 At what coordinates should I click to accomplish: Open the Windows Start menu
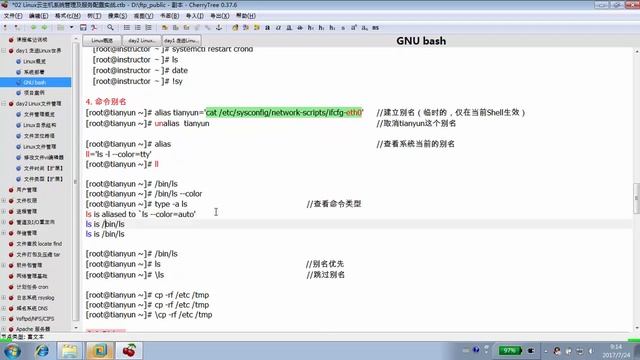(12, 351)
